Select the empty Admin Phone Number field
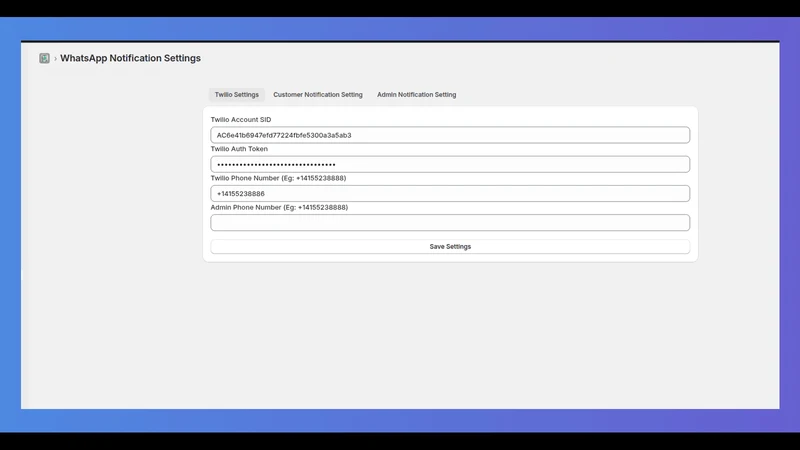Image resolution: width=800 pixels, height=450 pixels. (x=450, y=222)
